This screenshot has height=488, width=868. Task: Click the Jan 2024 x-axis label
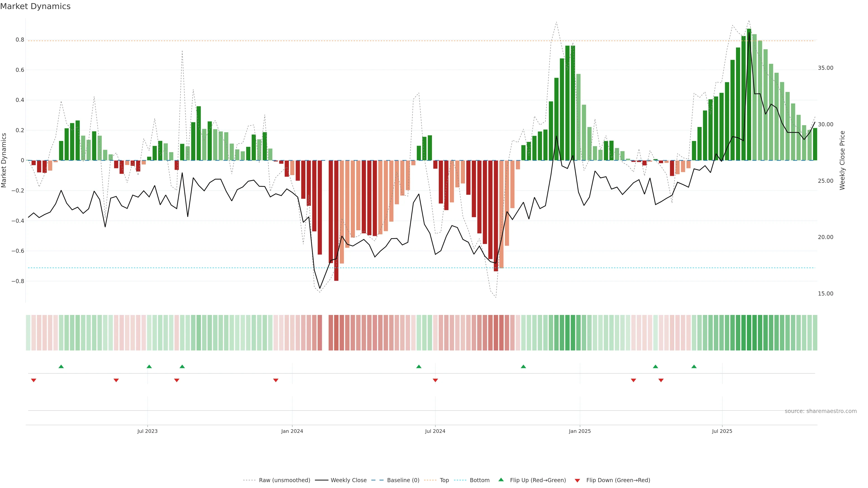292,431
